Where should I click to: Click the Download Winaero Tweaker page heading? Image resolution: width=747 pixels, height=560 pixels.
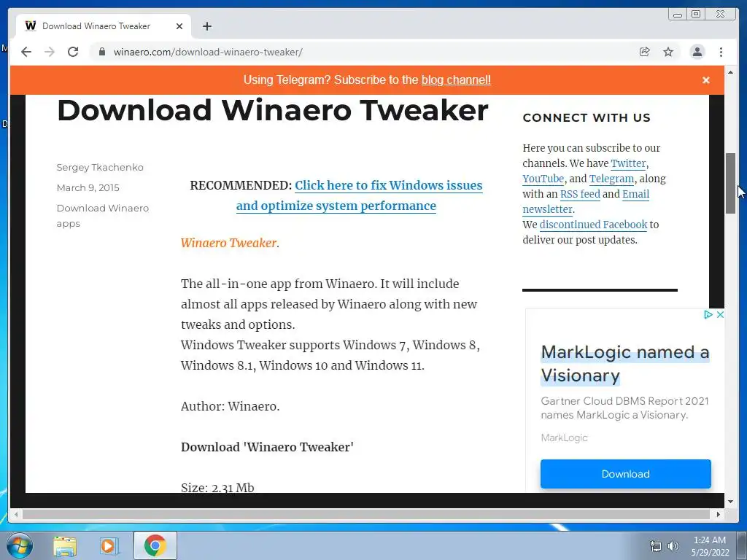click(273, 110)
